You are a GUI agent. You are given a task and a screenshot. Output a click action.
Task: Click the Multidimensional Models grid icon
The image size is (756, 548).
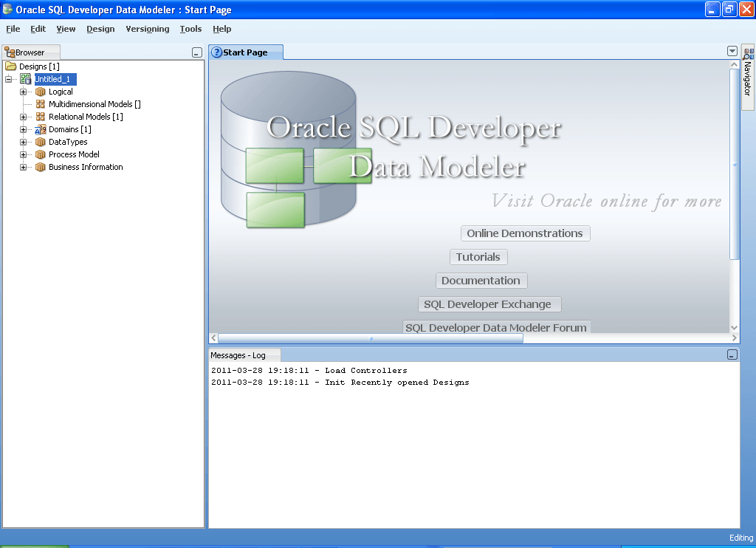point(41,104)
